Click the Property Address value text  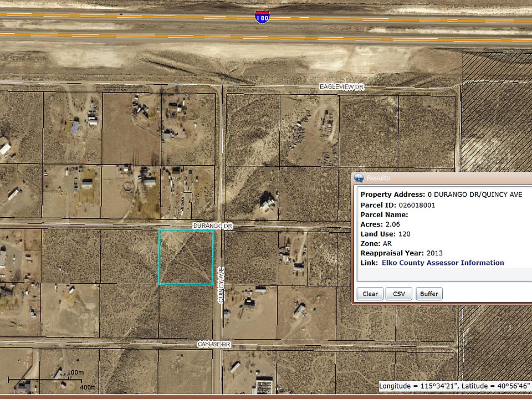[x=475, y=195]
